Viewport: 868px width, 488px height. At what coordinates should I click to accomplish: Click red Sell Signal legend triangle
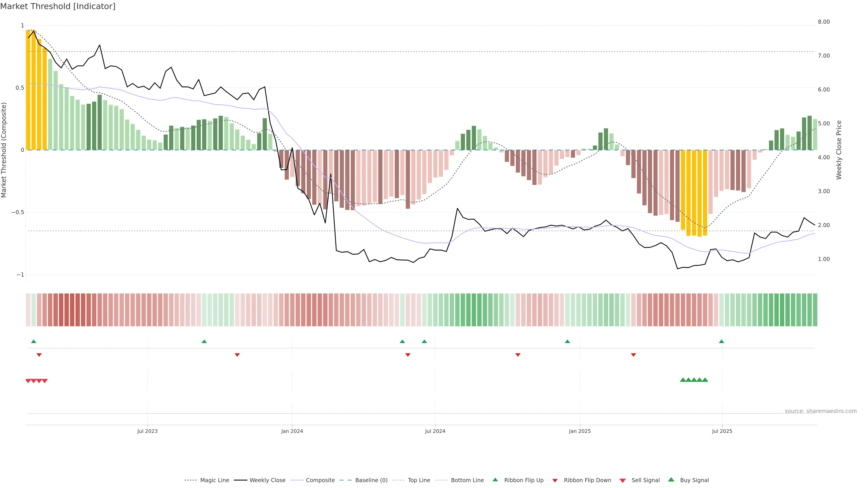coord(623,481)
